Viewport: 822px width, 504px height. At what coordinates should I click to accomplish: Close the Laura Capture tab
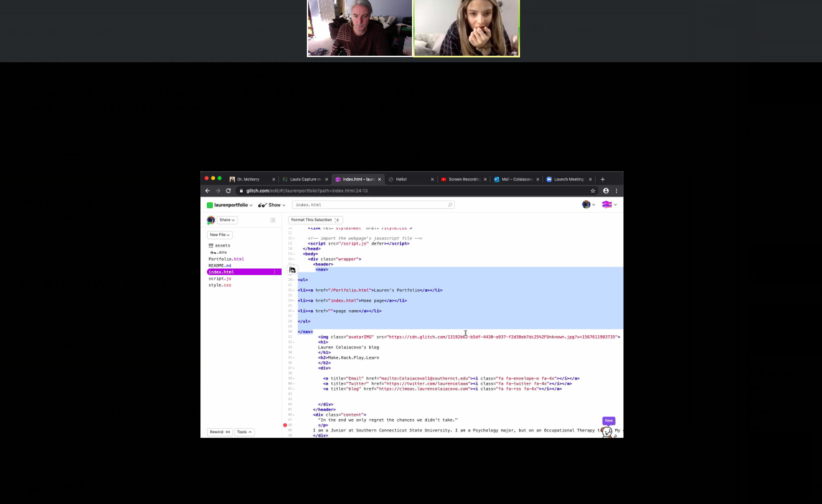coord(327,179)
